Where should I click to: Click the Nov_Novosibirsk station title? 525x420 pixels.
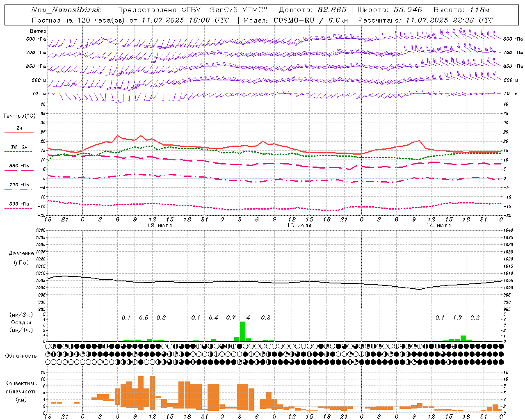point(66,10)
